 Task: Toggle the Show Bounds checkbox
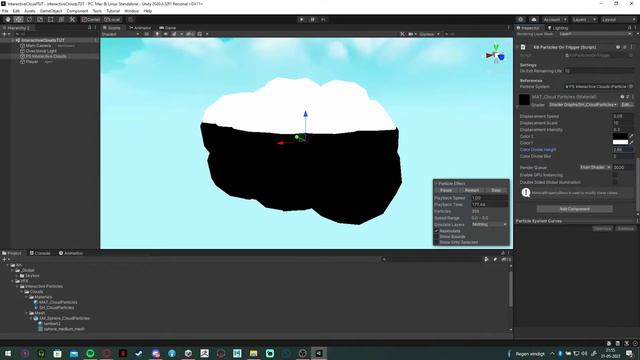click(436, 237)
